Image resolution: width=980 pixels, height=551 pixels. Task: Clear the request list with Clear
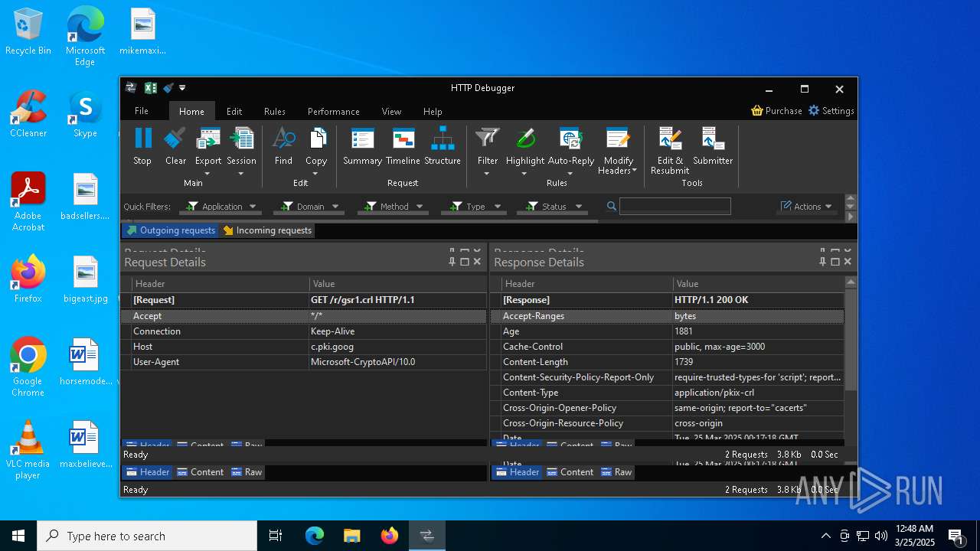tap(175, 146)
